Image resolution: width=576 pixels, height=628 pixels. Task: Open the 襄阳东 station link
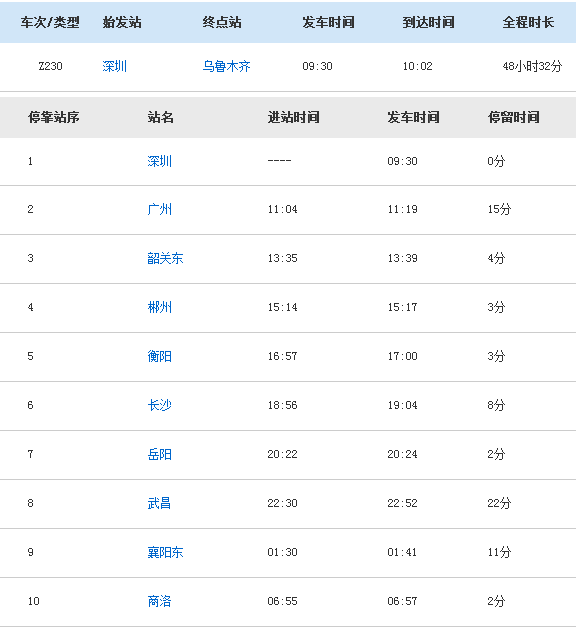click(165, 552)
